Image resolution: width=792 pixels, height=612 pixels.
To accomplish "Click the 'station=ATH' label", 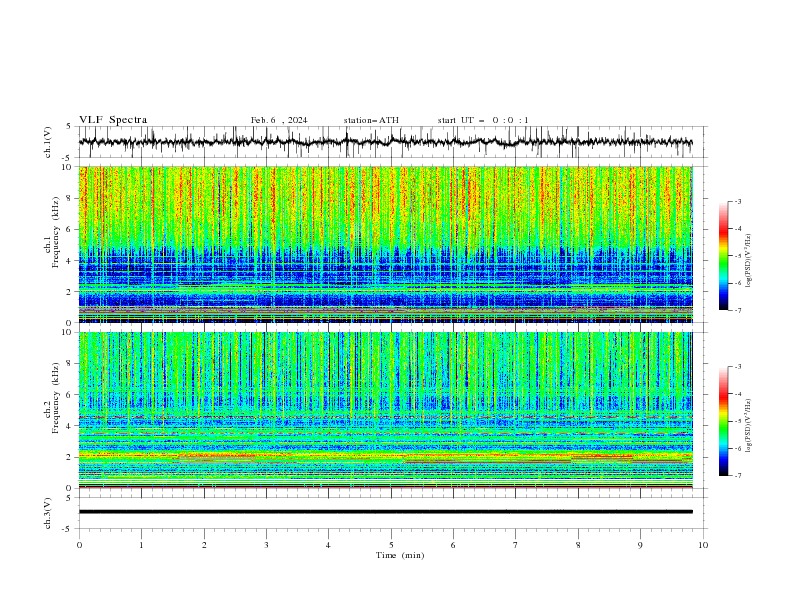I will coord(371,120).
